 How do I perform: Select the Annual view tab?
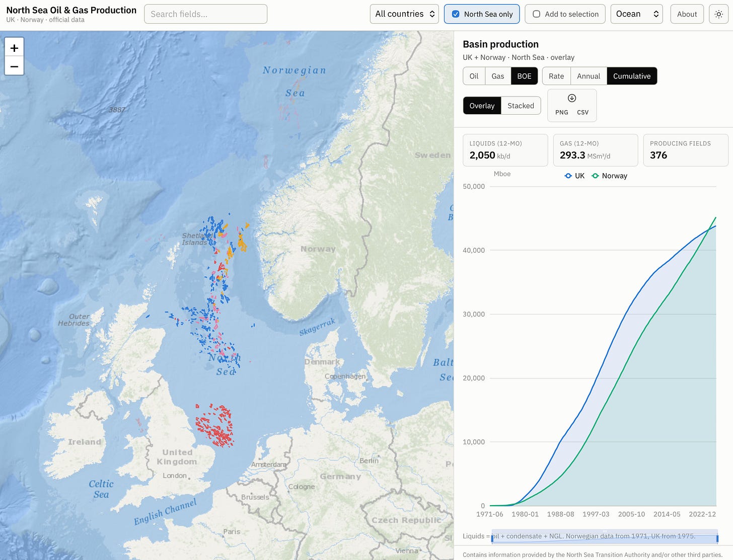[589, 76]
